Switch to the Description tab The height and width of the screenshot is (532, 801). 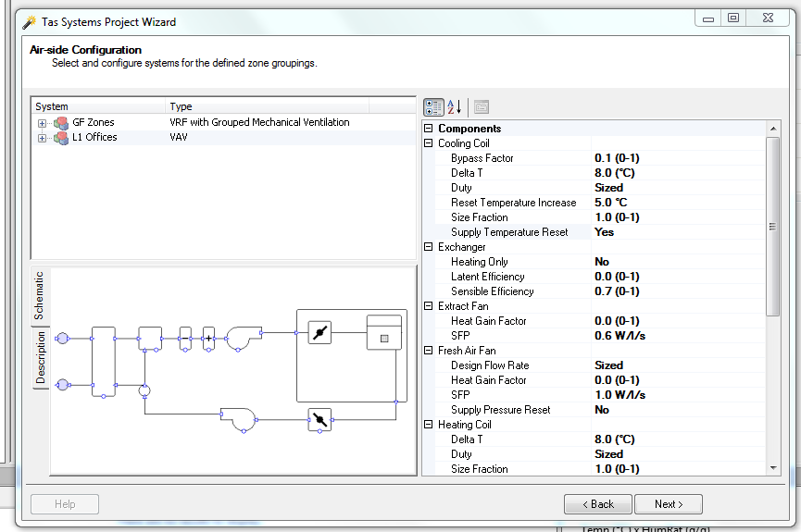click(x=41, y=357)
